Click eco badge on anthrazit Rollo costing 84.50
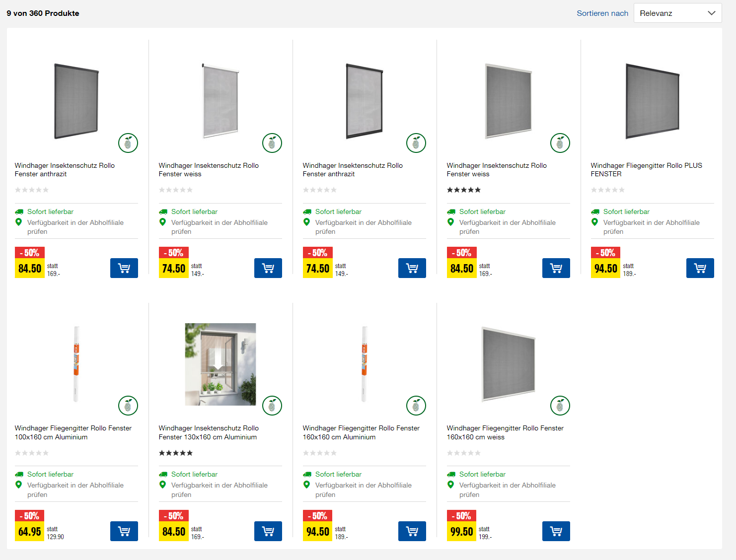The image size is (736, 560). (128, 143)
